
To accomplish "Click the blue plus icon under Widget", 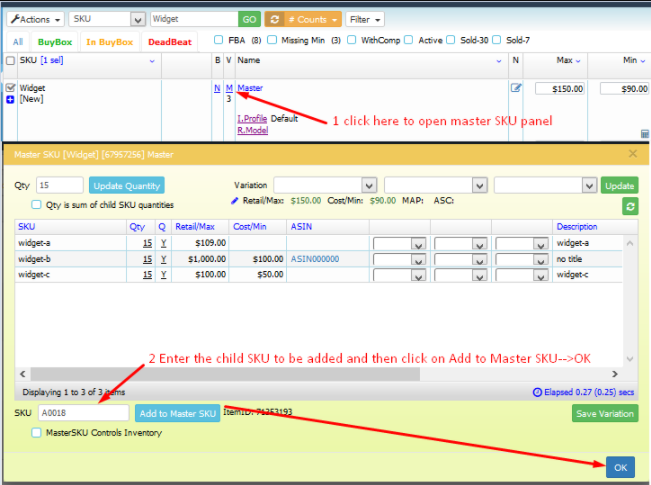I will click(x=10, y=100).
